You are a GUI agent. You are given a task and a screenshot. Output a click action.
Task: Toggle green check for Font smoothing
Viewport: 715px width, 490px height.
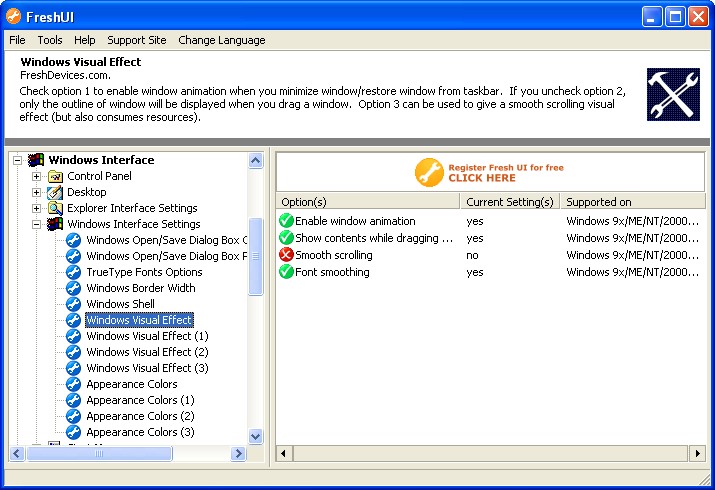[286, 272]
